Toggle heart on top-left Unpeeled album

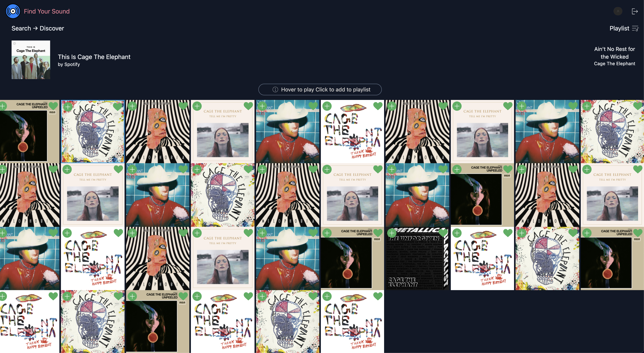coord(53,106)
